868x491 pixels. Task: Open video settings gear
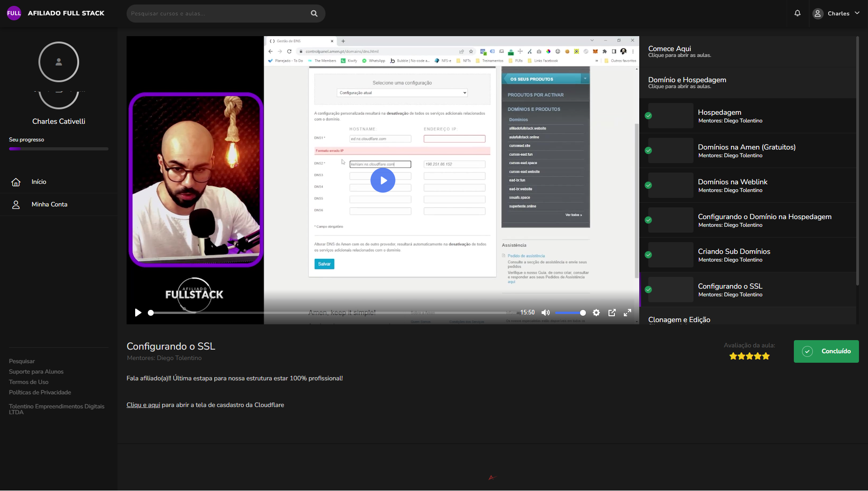click(596, 313)
